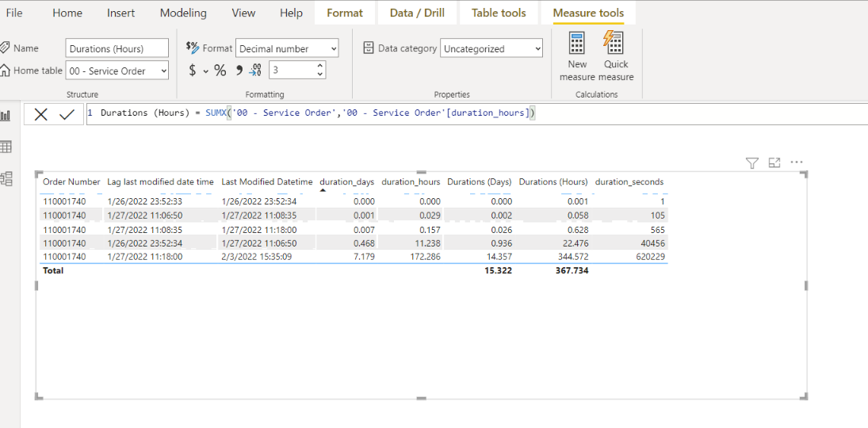868x428 pixels.
Task: Open the Table tools tab
Action: [499, 13]
